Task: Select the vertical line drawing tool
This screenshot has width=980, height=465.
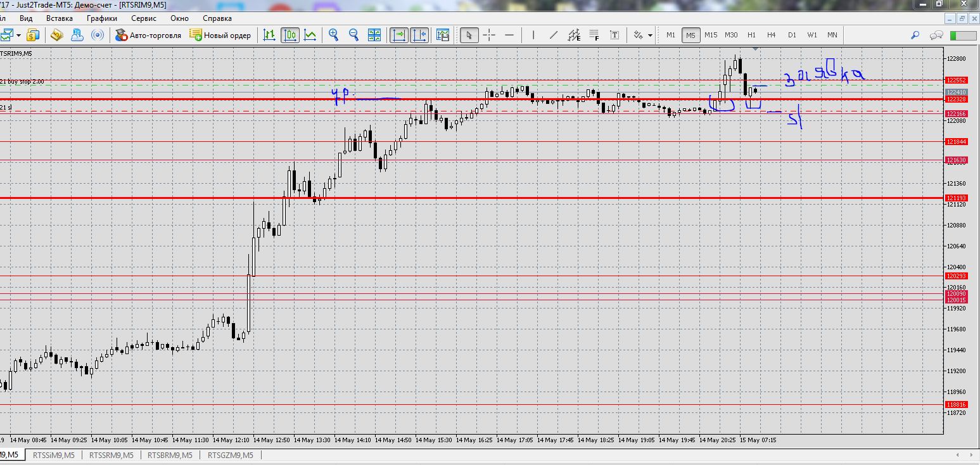Action: (533, 35)
